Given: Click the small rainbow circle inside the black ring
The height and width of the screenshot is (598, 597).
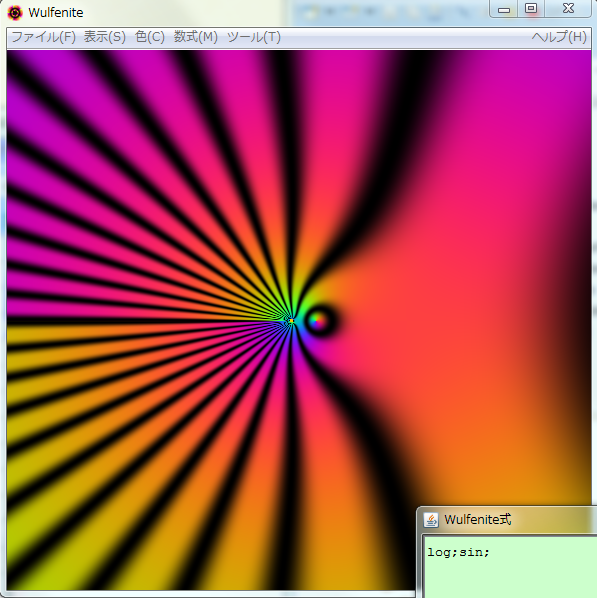Looking at the screenshot, I should tap(318, 321).
